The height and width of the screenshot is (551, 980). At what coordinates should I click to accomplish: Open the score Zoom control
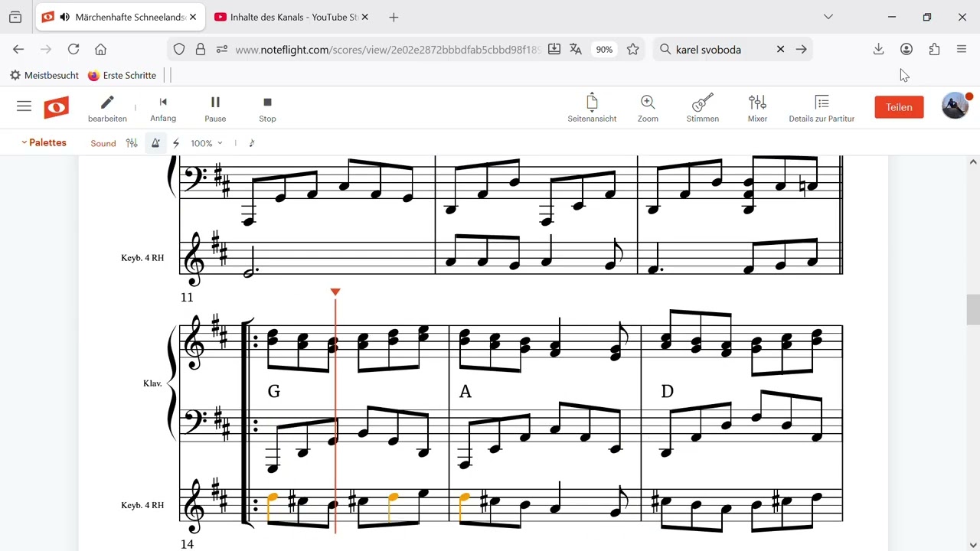[648, 108]
